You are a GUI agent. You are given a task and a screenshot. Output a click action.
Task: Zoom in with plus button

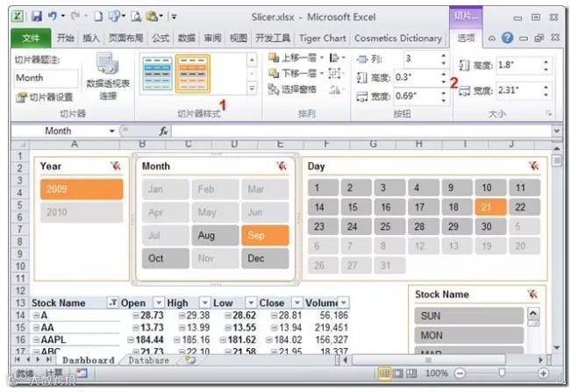tap(543, 373)
